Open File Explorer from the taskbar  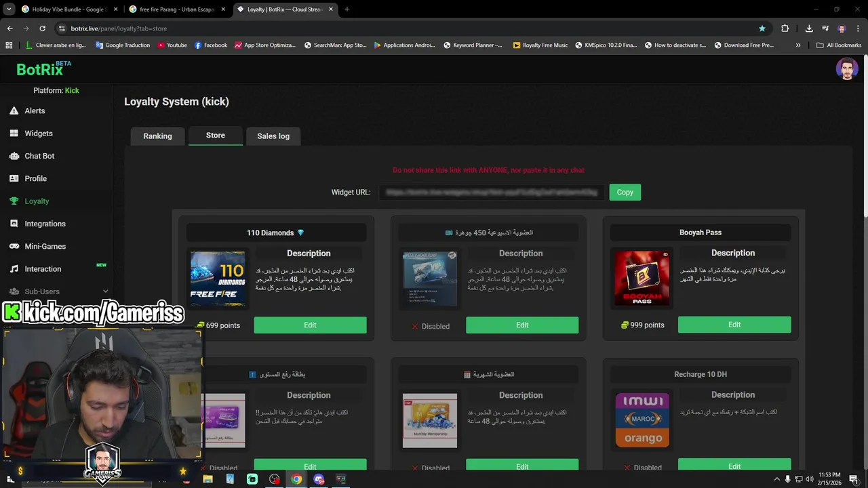208,479
